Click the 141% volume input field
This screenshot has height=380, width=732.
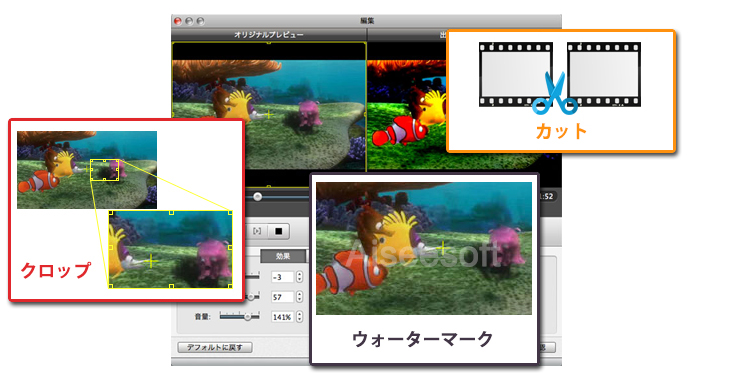tap(282, 317)
